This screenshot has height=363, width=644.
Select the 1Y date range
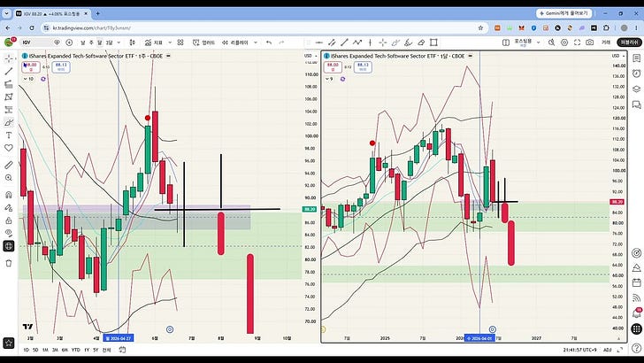tap(87, 350)
